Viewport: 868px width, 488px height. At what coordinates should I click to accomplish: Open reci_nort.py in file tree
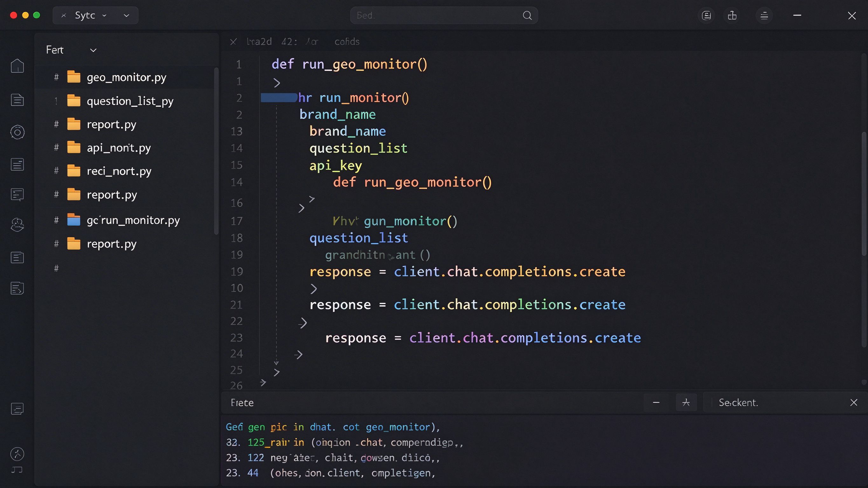(x=125, y=171)
